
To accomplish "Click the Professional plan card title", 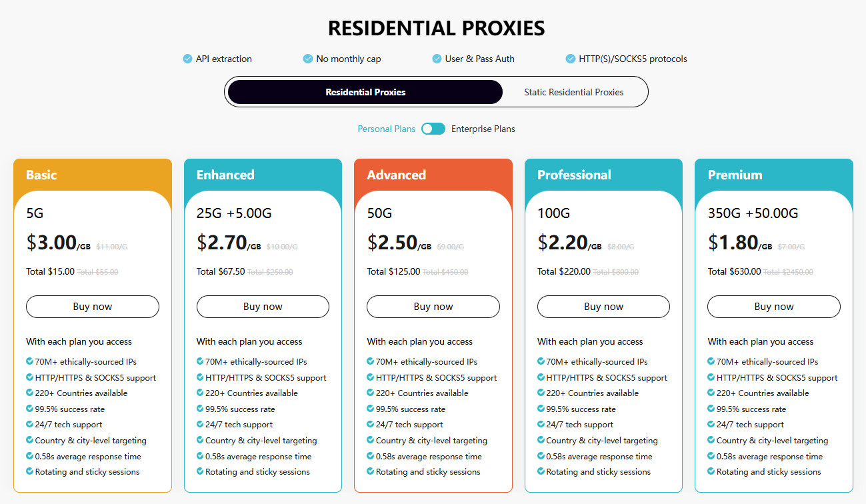I will click(x=574, y=175).
